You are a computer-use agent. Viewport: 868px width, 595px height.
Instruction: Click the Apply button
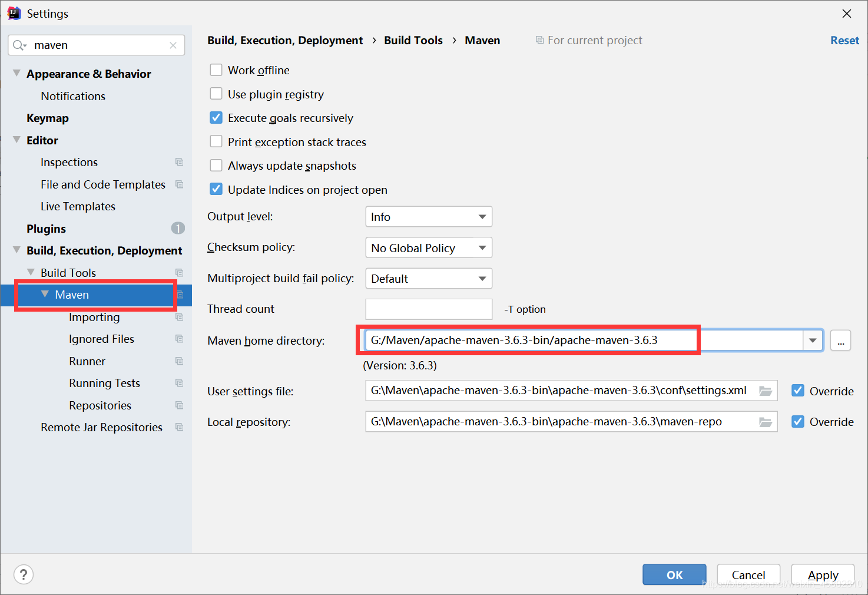tap(823, 574)
